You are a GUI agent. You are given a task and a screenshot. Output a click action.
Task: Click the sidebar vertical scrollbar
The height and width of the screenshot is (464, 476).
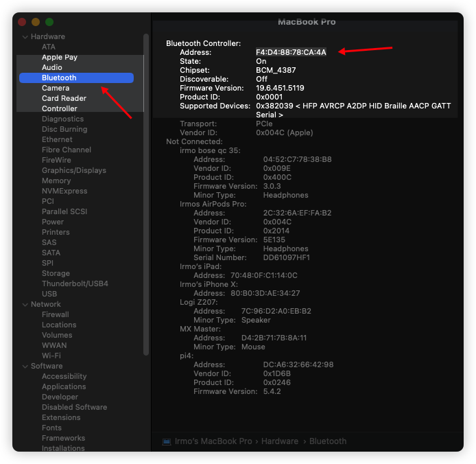(146, 194)
